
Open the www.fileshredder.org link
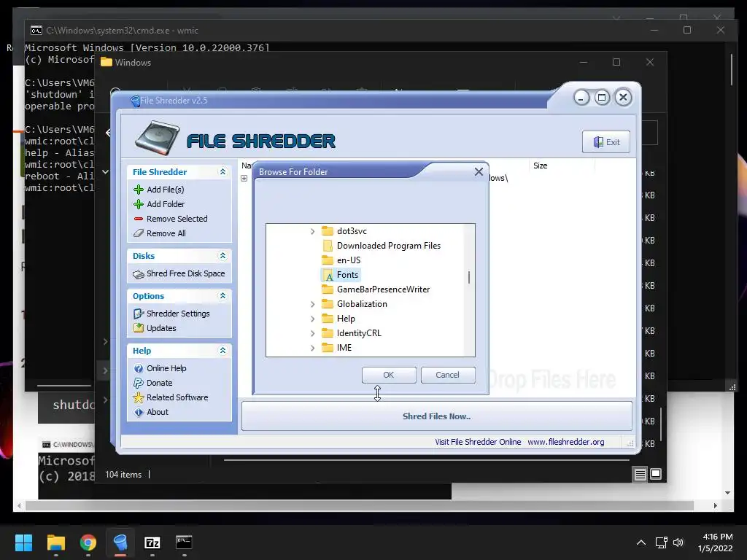565,442
